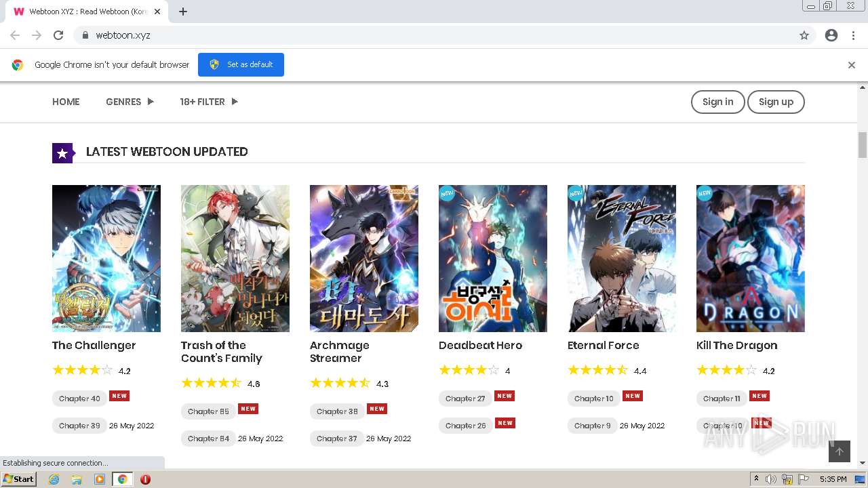Open Archmage Streamer Chapter 38
Viewport: 868px width, 488px height.
pyautogui.click(x=337, y=411)
